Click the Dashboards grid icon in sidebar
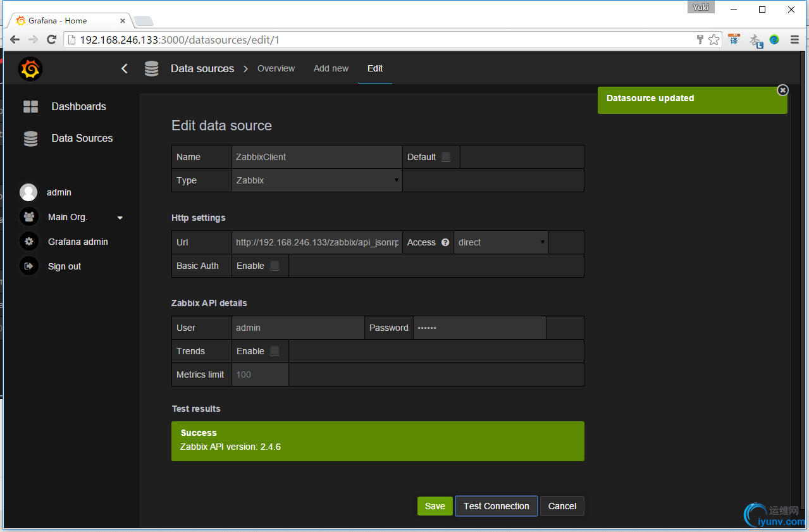 coord(30,106)
